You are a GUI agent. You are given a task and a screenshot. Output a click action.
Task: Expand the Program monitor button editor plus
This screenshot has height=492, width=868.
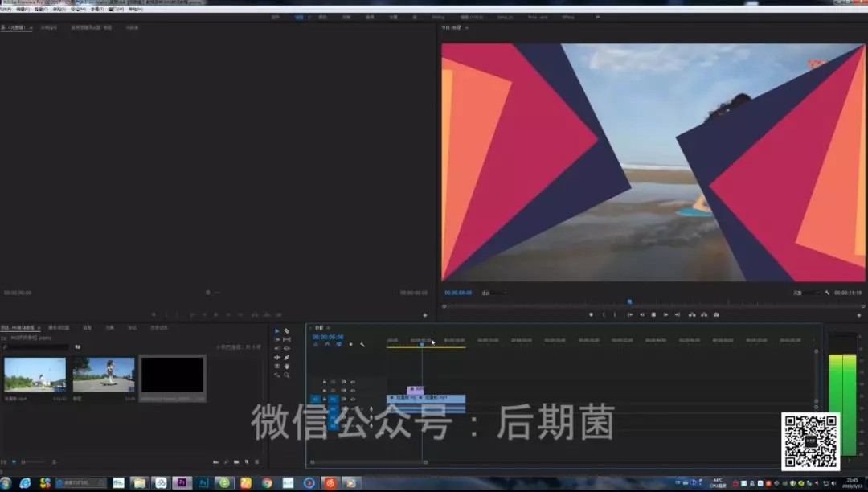[x=860, y=315]
